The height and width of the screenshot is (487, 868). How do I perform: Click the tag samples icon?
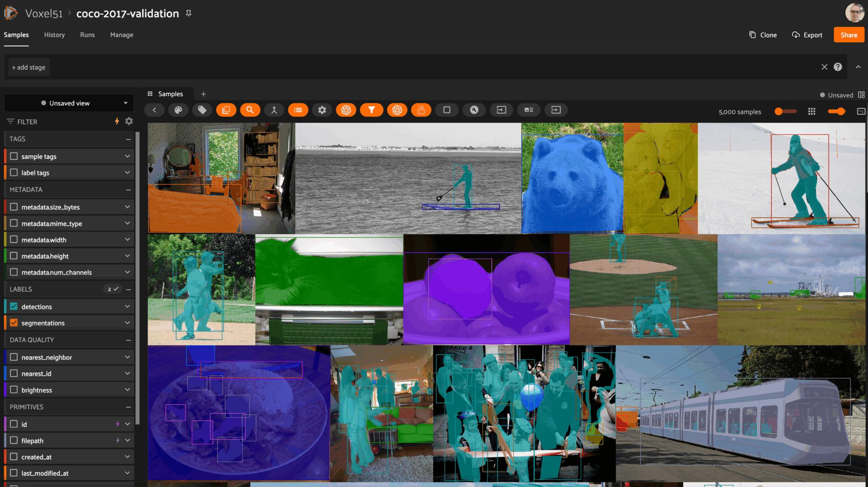coord(202,110)
